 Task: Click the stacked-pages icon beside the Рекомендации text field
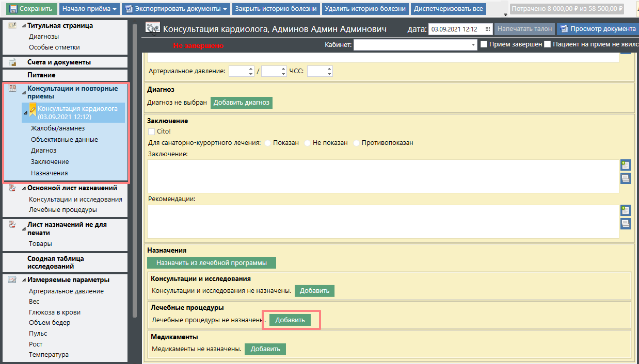pyautogui.click(x=625, y=224)
